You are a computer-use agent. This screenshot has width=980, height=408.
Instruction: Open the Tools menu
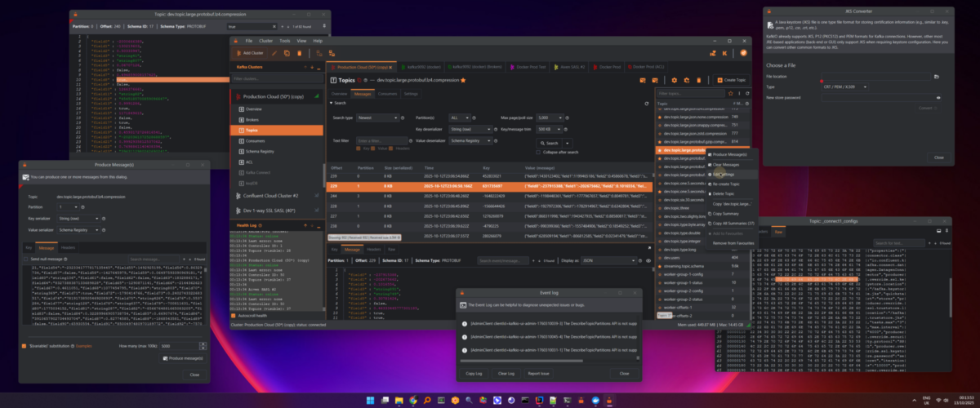284,40
